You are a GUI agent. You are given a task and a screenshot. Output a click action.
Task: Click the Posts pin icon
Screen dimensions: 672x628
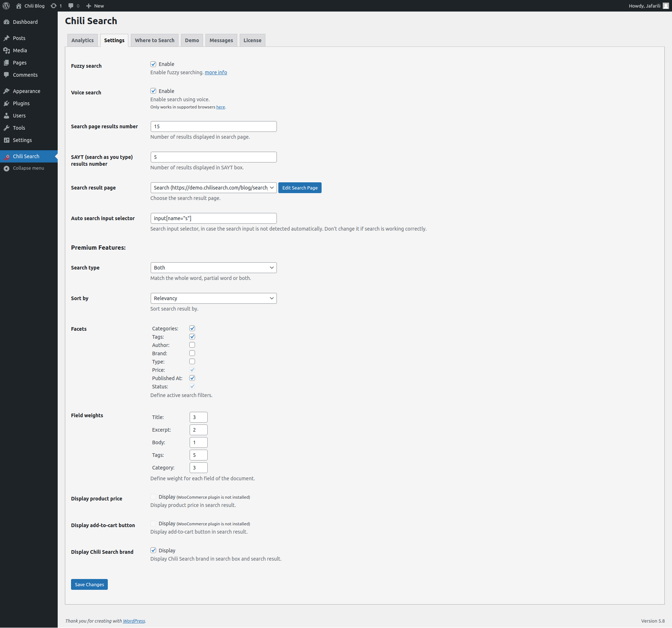click(6, 38)
